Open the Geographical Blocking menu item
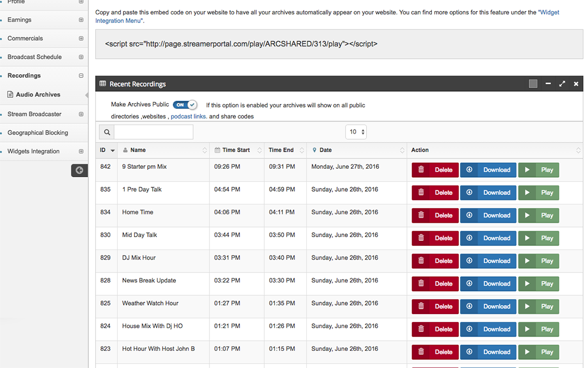 pyautogui.click(x=38, y=132)
